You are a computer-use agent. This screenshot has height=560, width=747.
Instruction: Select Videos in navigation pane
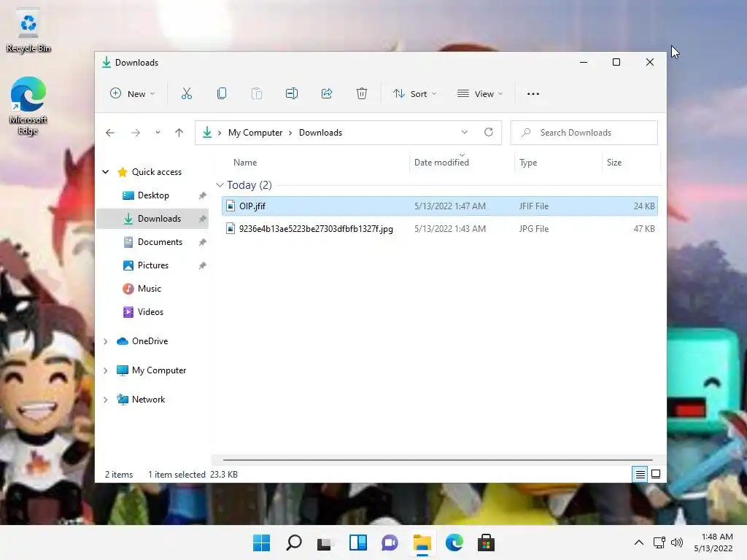coord(153,312)
